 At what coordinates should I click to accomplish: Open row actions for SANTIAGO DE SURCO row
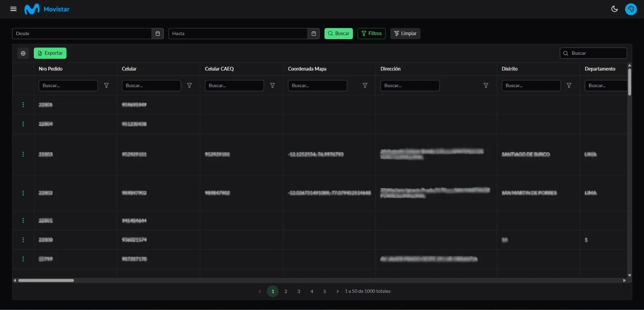pyautogui.click(x=23, y=154)
